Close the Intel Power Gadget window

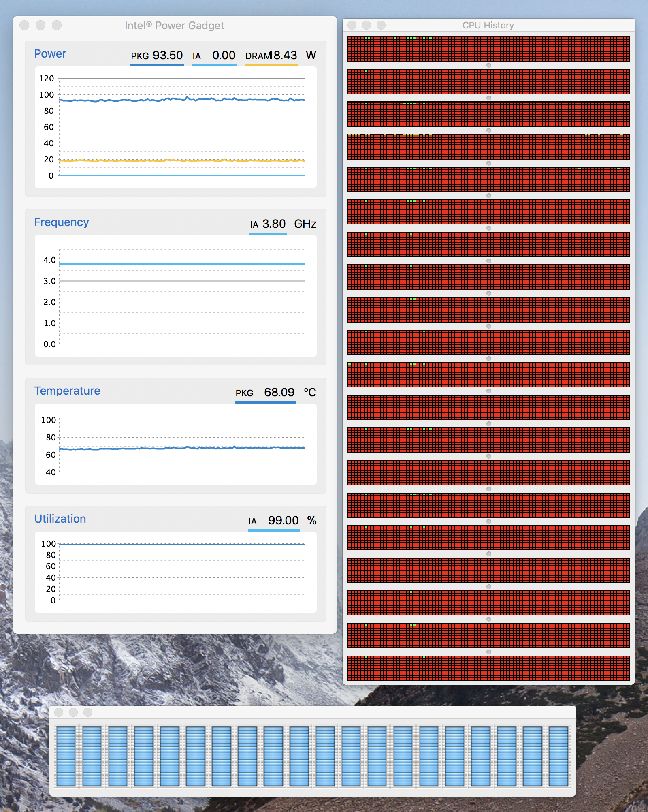click(x=24, y=25)
